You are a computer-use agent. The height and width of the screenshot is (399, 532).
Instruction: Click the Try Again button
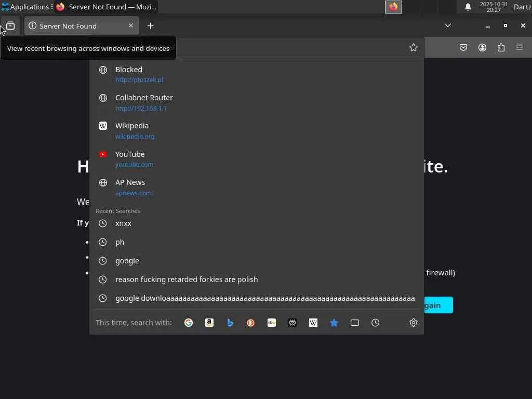coord(438,305)
